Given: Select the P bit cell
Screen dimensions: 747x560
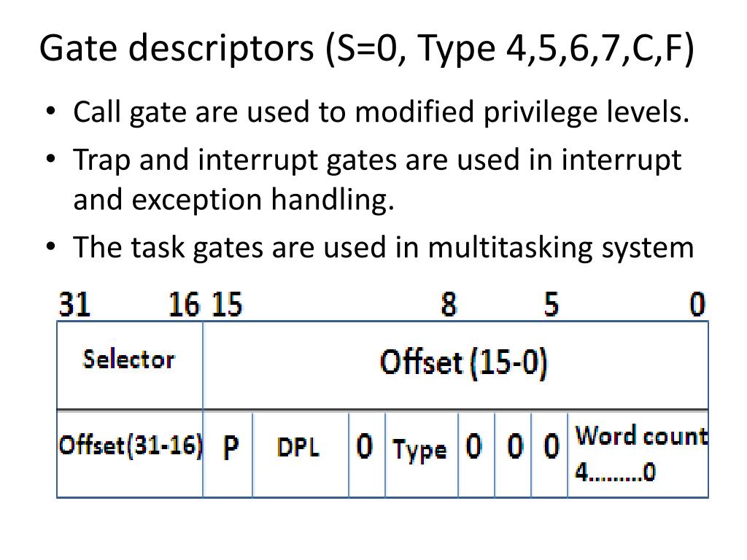Looking at the screenshot, I should coord(228,454).
